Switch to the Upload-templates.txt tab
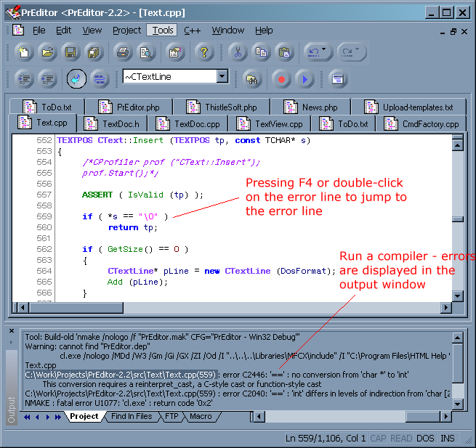This screenshot has height=448, width=476. (408, 107)
